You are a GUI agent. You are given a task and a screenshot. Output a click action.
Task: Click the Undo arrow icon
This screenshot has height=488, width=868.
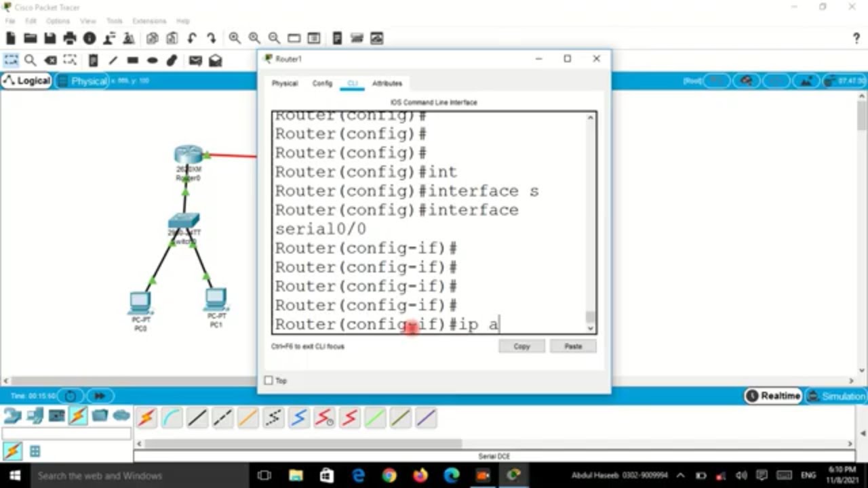192,39
